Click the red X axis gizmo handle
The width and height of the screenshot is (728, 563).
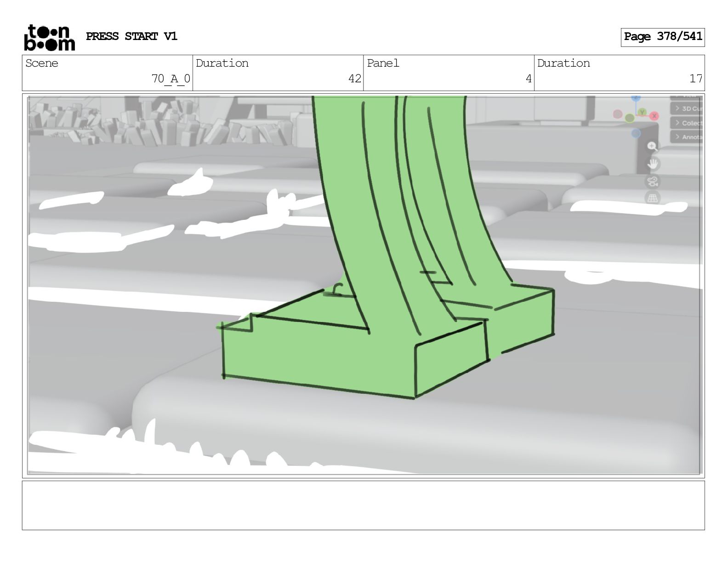point(654,116)
